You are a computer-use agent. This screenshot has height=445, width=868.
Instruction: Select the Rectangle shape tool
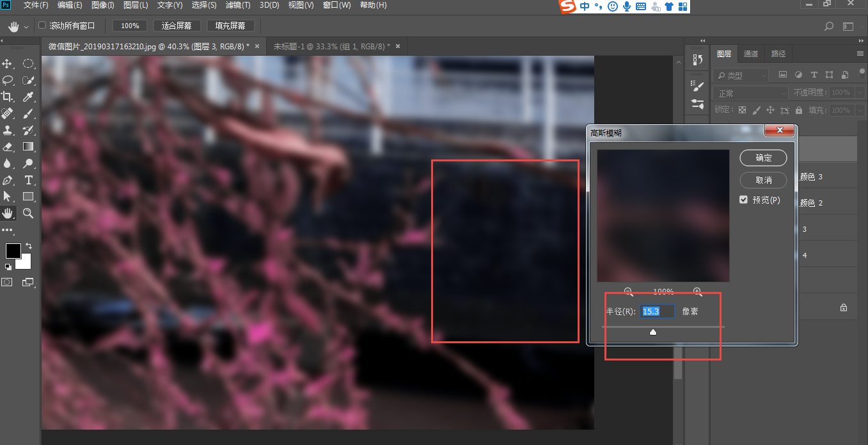point(28,197)
